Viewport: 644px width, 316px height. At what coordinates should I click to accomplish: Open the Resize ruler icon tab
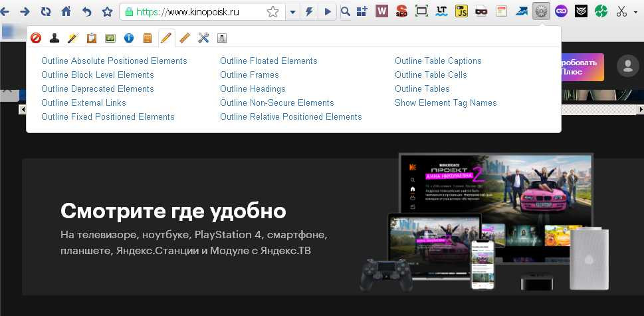[185, 38]
